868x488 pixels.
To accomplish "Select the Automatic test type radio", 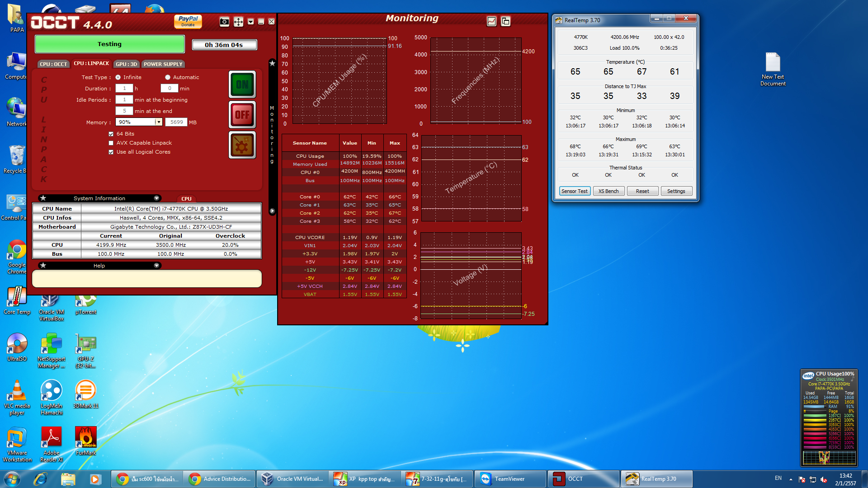I will coord(168,77).
